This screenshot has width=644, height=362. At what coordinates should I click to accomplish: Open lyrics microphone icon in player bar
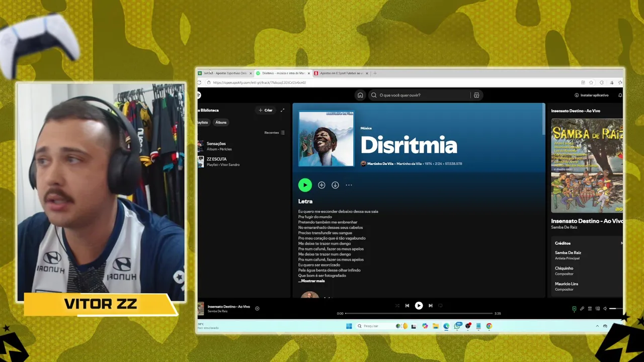pyautogui.click(x=582, y=309)
